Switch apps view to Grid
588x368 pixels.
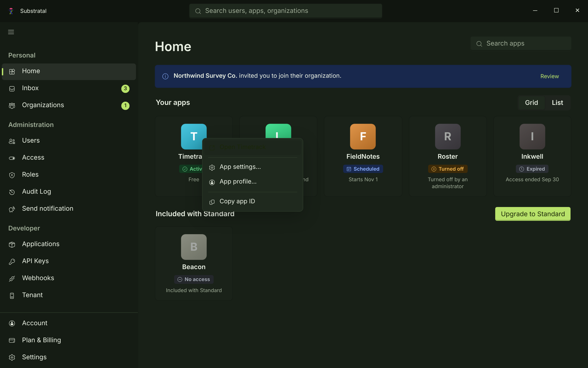531,103
